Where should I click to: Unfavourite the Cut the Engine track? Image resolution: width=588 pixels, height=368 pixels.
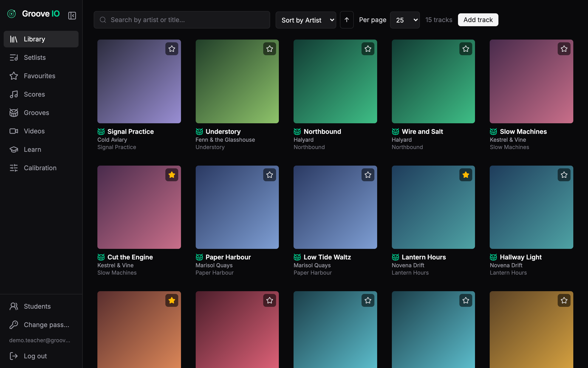tap(172, 175)
